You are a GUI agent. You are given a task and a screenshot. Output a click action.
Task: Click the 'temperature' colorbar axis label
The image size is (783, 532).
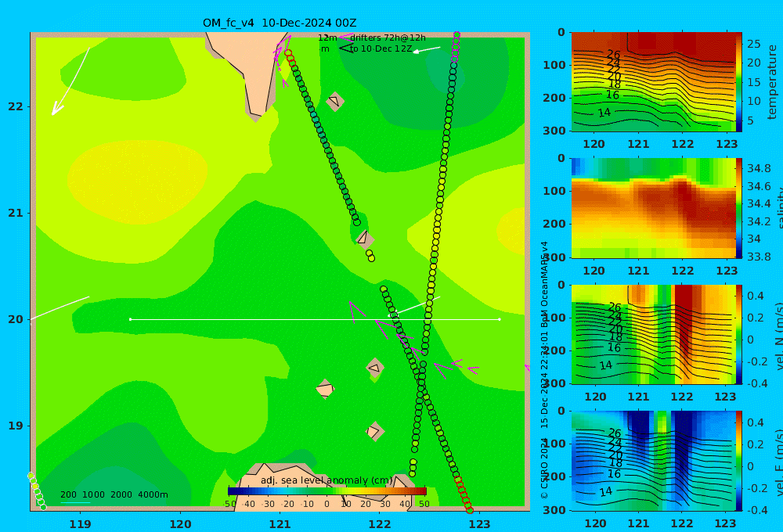click(772, 82)
